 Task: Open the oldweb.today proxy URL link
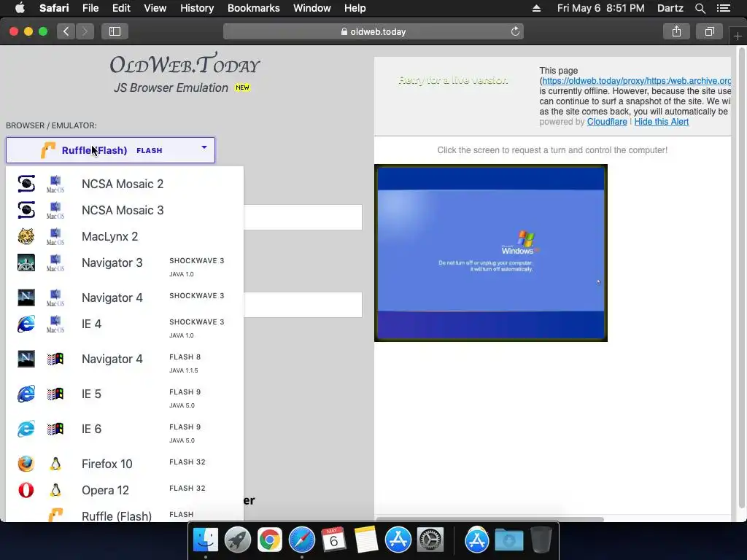tap(636, 81)
